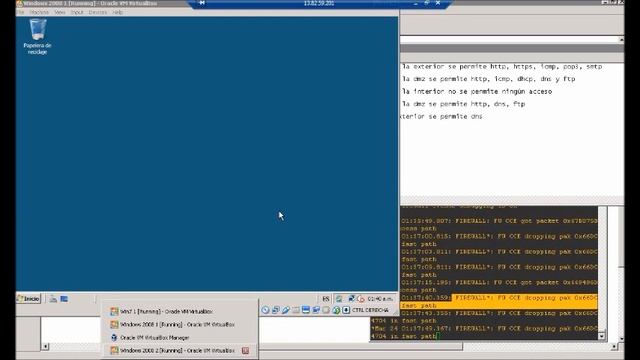Close Windows 2008 2 entry via red button
This screenshot has width=640, height=360.
(245, 351)
